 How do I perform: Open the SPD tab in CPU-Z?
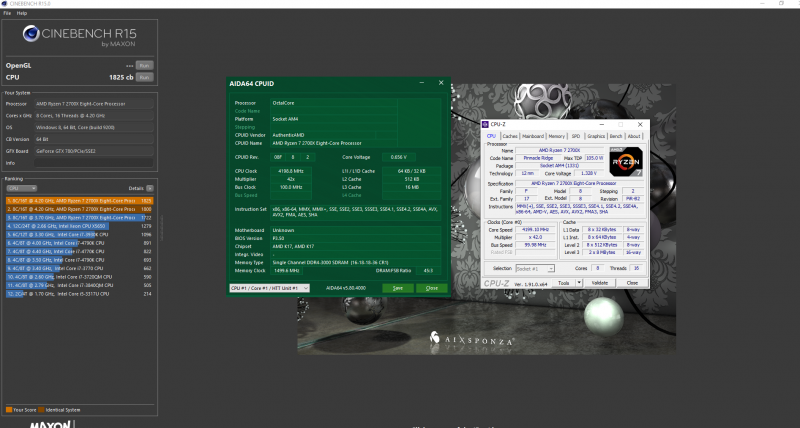point(576,136)
